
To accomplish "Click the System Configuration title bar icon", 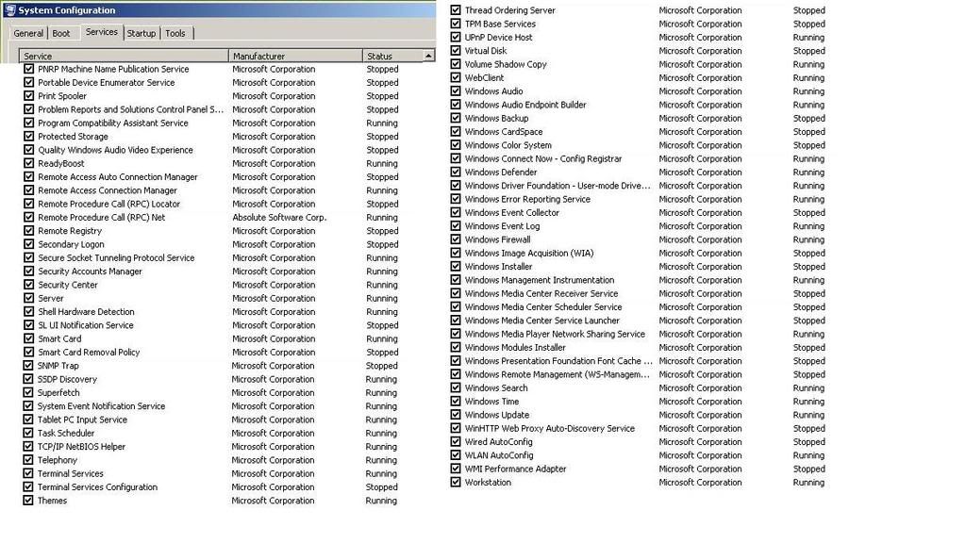I will click(9, 9).
